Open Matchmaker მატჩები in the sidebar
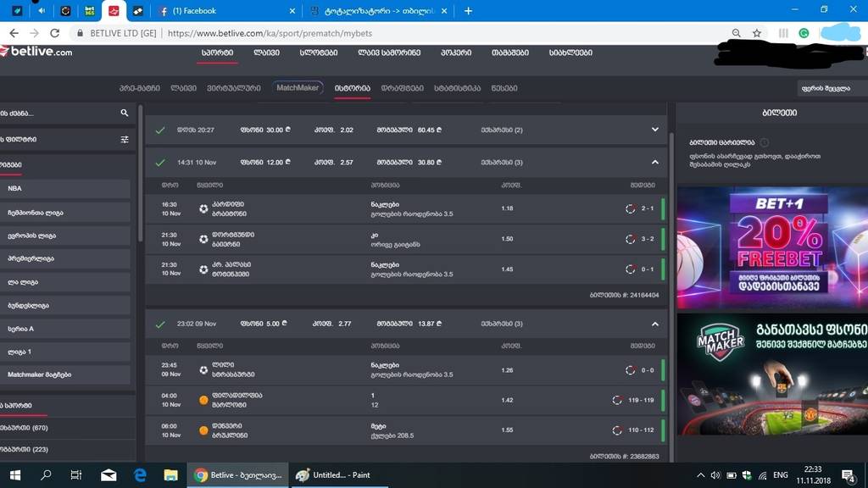The height and width of the screenshot is (488, 868). pos(65,374)
